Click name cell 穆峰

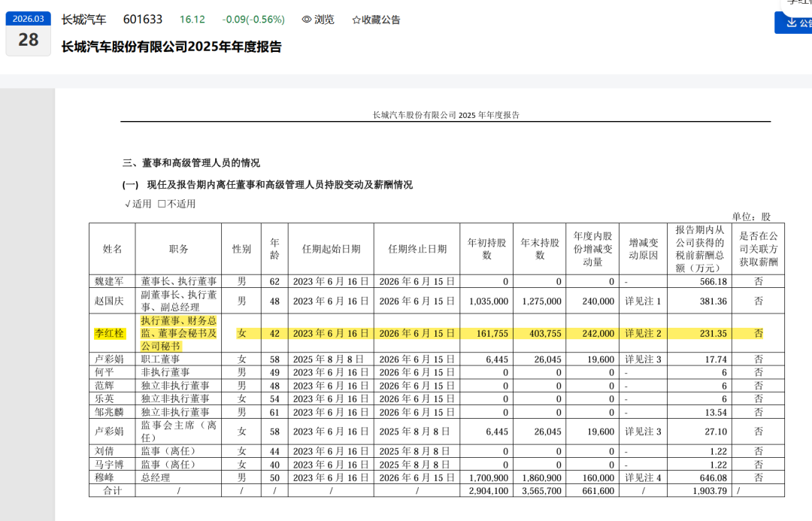point(104,478)
